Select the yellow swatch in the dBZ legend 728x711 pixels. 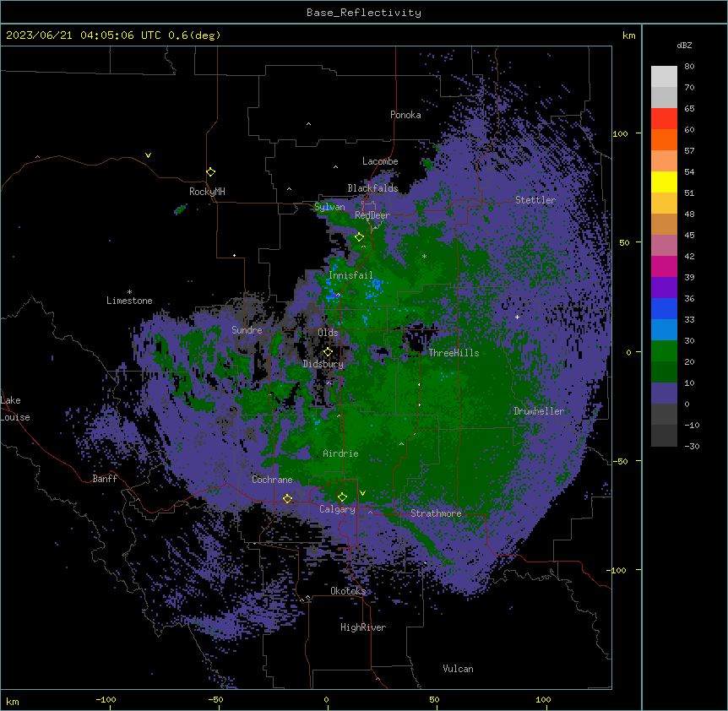click(664, 182)
